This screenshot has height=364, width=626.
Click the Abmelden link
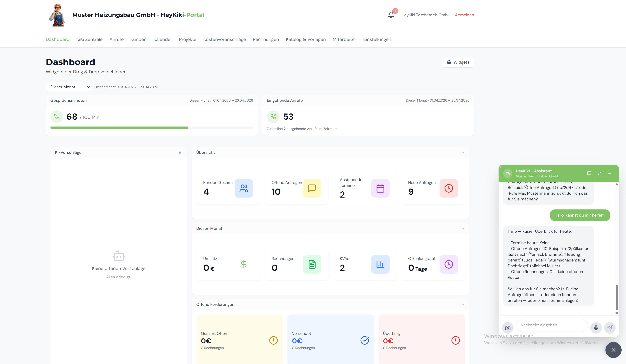(464, 15)
